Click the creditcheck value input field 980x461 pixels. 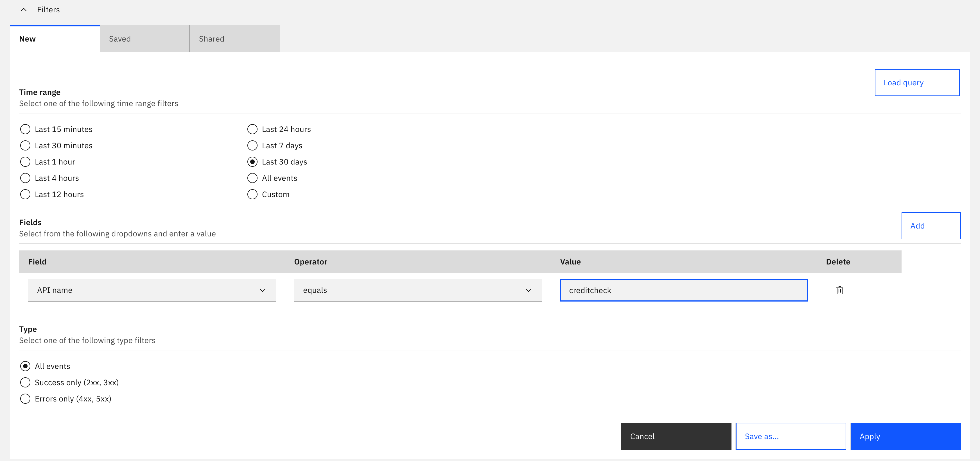pos(683,290)
